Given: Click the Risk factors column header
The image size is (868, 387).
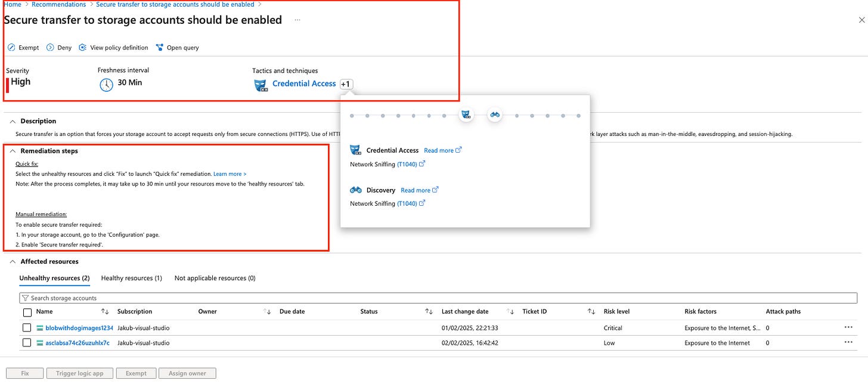Looking at the screenshot, I should pos(700,311).
